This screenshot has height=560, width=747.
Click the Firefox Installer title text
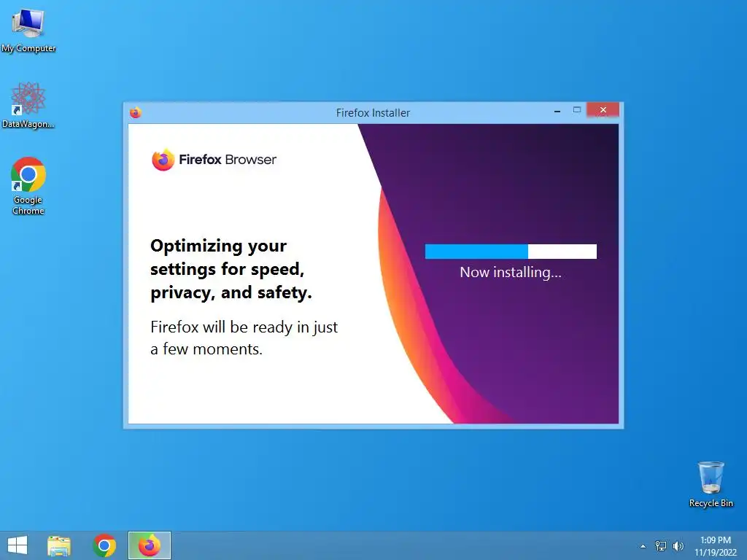point(373,113)
